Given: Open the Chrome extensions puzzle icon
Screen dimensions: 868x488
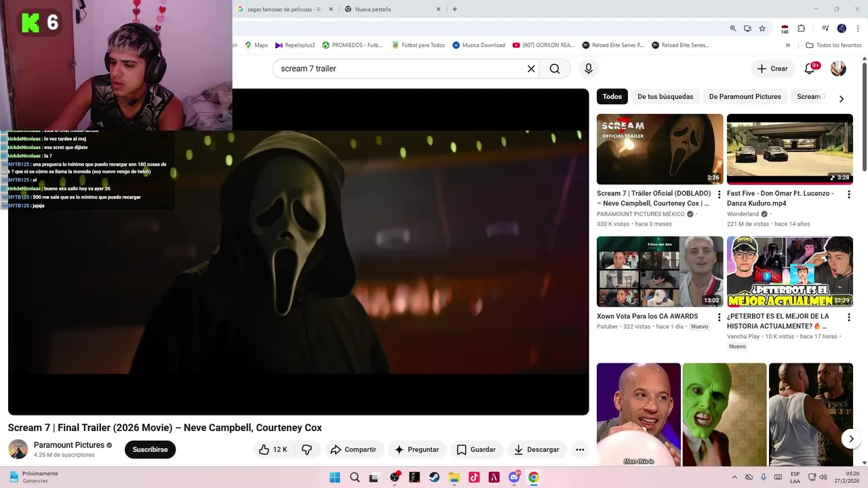Looking at the screenshot, I should 801,28.
